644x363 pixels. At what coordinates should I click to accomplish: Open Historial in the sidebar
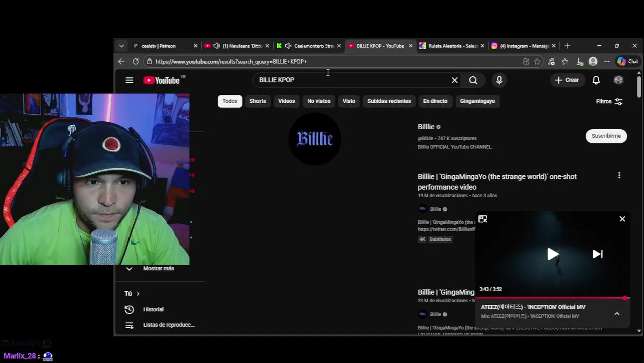(153, 309)
